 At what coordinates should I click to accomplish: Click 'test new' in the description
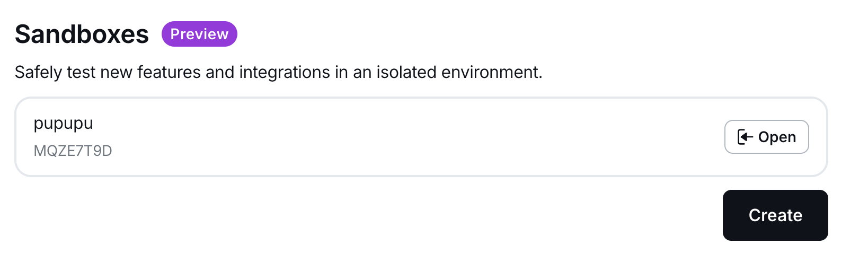point(99,72)
